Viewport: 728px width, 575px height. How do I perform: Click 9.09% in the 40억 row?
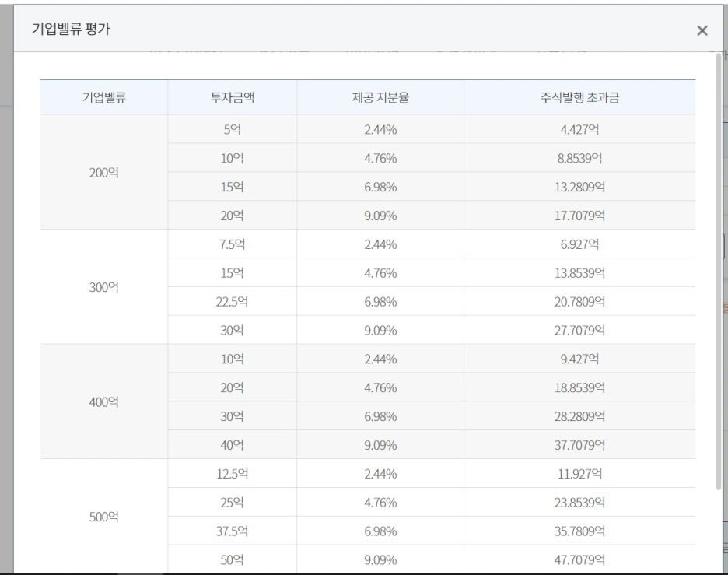click(380, 445)
